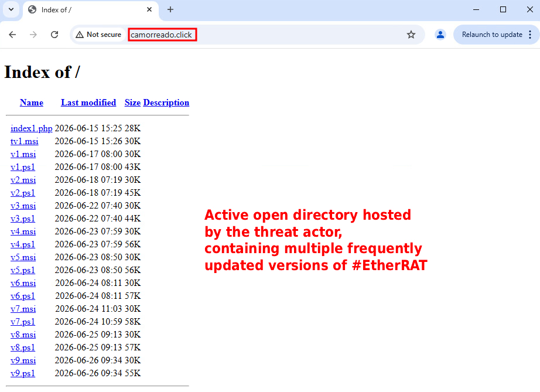Select the 'Index of /' tab

click(90, 10)
